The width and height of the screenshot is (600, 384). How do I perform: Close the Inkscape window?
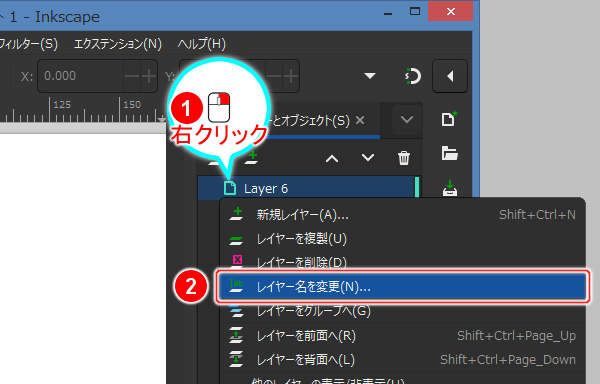point(450,11)
